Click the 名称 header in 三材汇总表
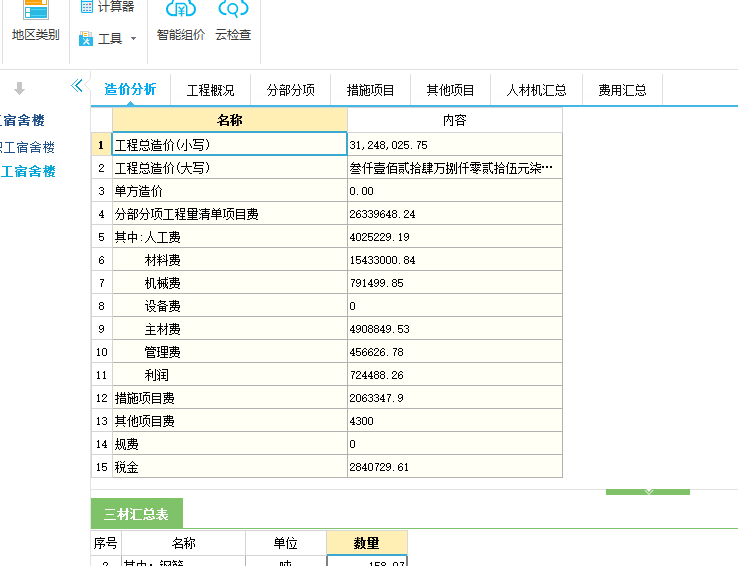Image resolution: width=738 pixels, height=566 pixels. point(184,543)
